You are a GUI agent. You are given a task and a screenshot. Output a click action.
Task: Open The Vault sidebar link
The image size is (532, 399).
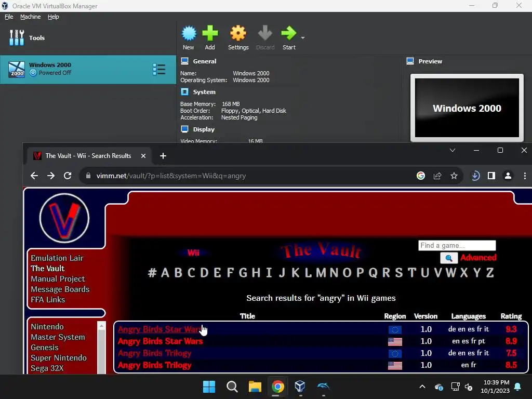pyautogui.click(x=47, y=269)
